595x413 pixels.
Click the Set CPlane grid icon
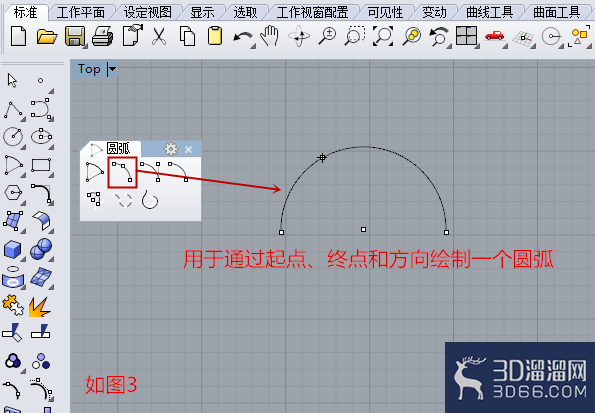pos(523,38)
